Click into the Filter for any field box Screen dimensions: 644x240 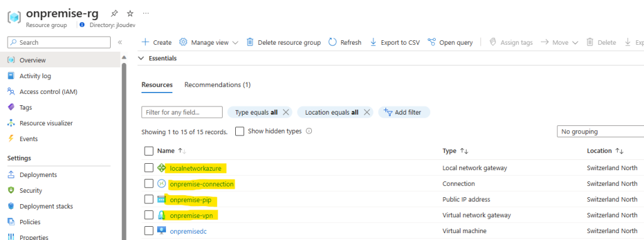[182, 112]
